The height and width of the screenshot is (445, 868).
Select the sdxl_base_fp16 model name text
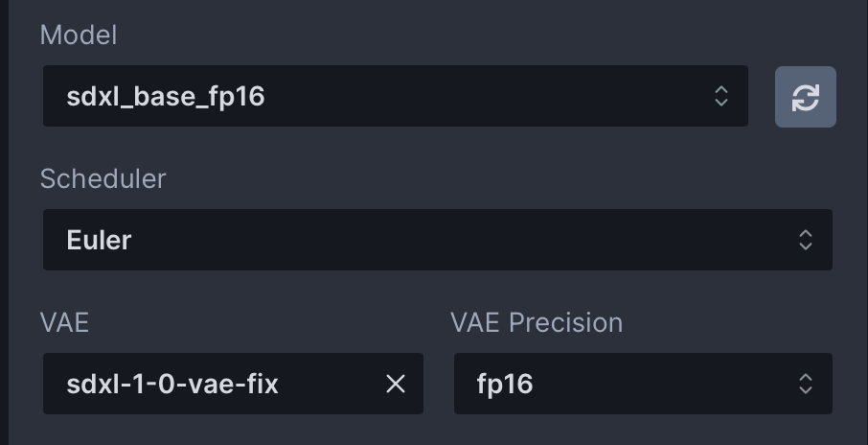click(166, 97)
